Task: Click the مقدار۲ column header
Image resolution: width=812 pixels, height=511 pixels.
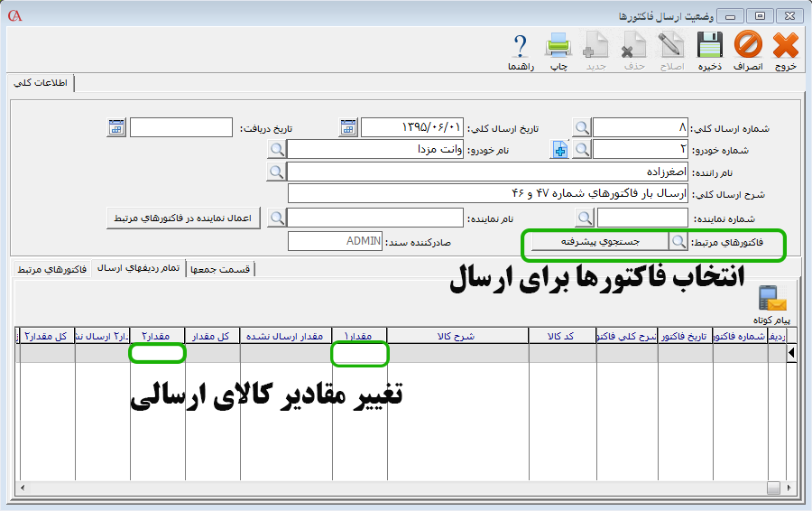Action: pos(157,337)
